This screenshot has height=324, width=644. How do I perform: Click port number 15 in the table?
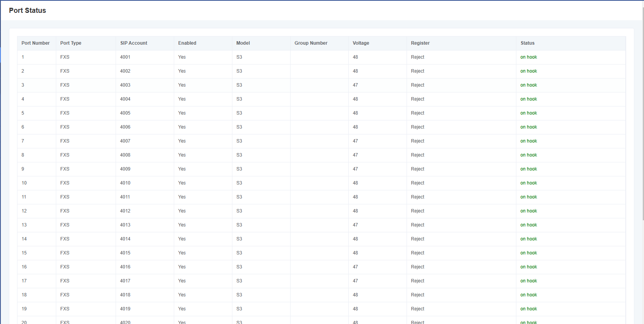[x=24, y=253]
